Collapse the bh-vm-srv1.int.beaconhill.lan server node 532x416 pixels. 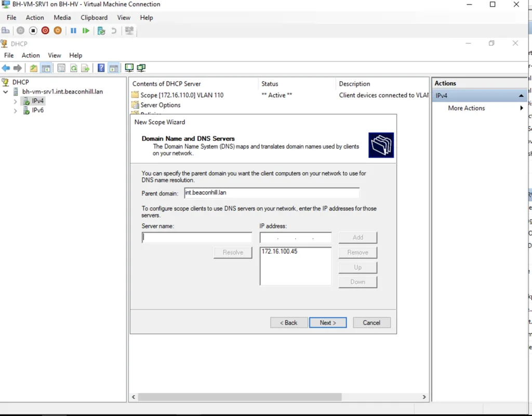coord(5,92)
